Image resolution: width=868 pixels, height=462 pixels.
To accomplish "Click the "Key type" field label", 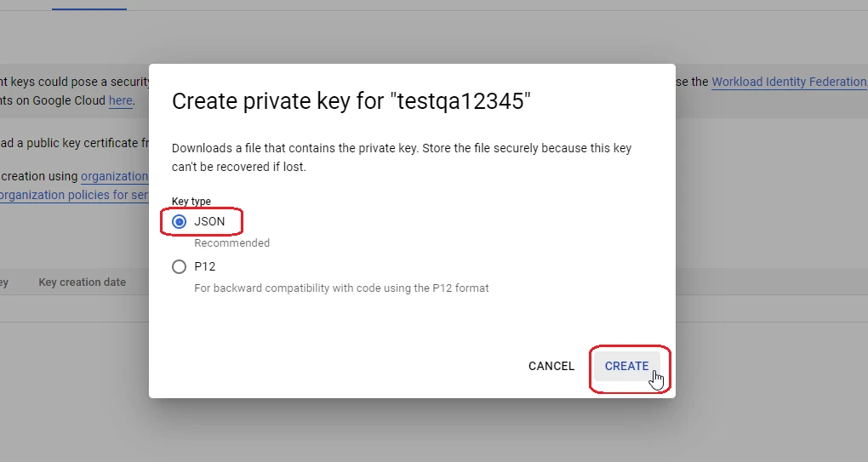I will point(191,202).
